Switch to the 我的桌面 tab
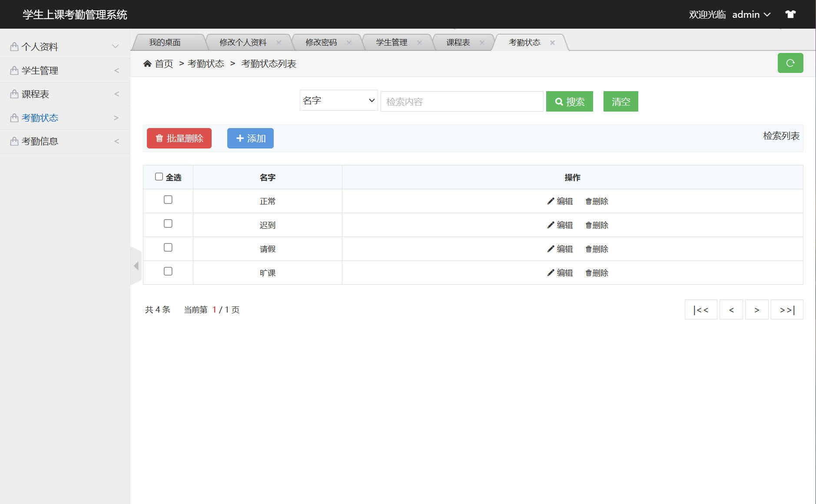 click(165, 42)
